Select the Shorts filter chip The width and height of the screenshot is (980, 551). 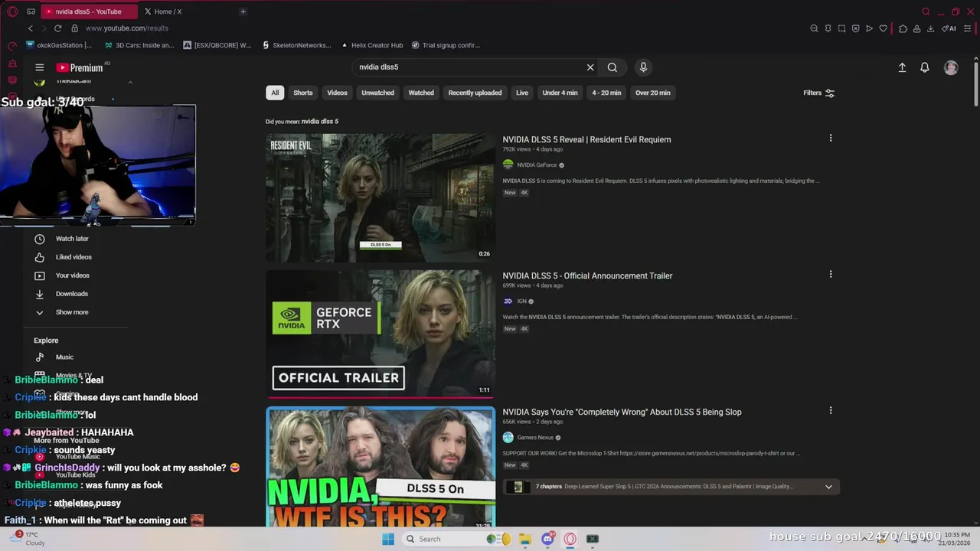click(303, 93)
